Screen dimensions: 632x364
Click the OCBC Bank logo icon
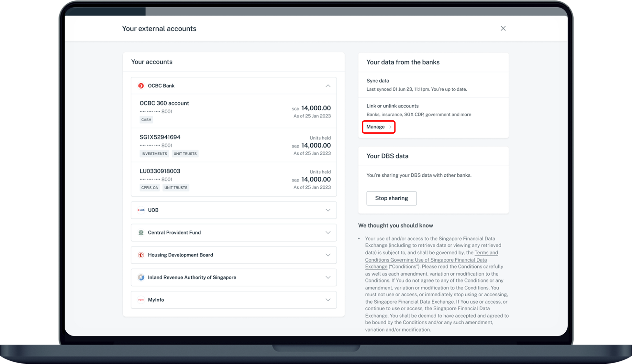coord(141,86)
